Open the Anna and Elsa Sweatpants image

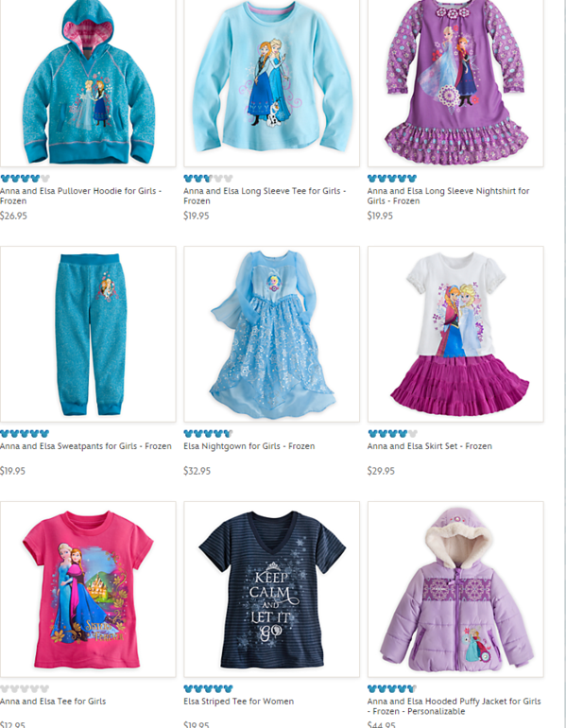[x=88, y=335]
